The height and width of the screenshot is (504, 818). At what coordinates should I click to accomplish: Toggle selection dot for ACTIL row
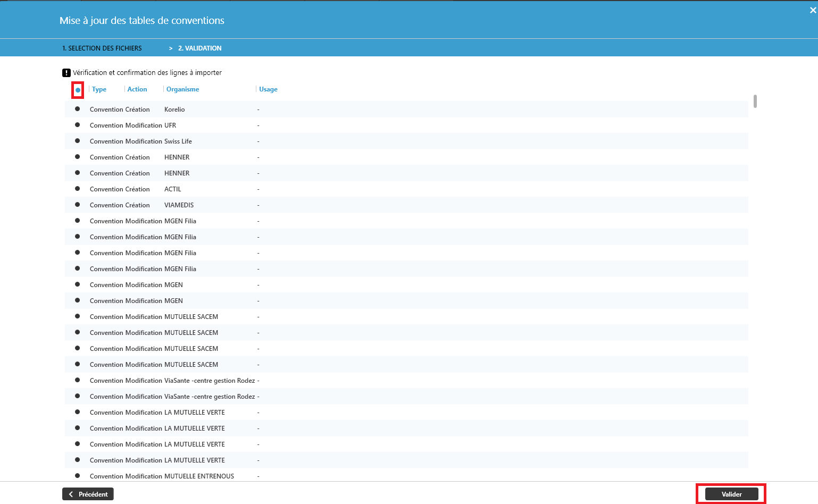[x=78, y=189]
